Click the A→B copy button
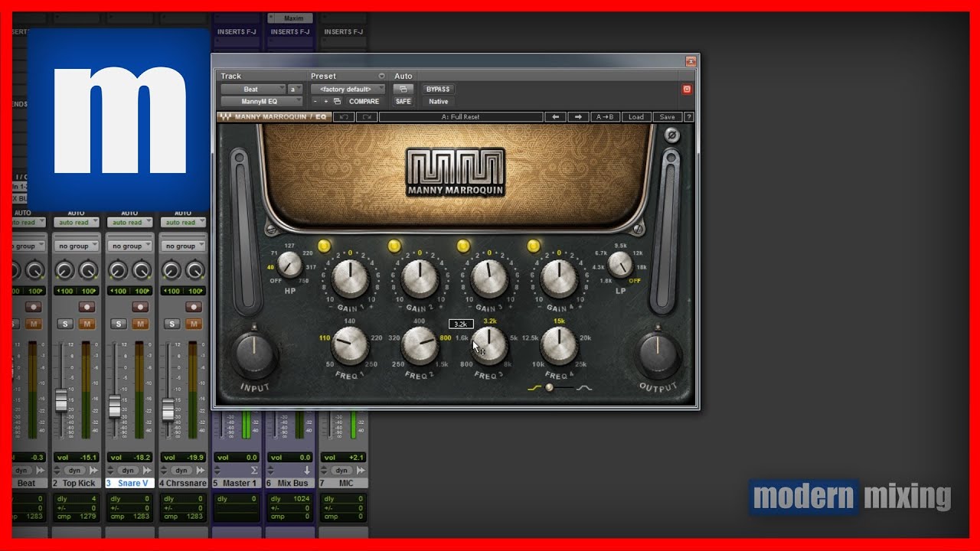 605,117
